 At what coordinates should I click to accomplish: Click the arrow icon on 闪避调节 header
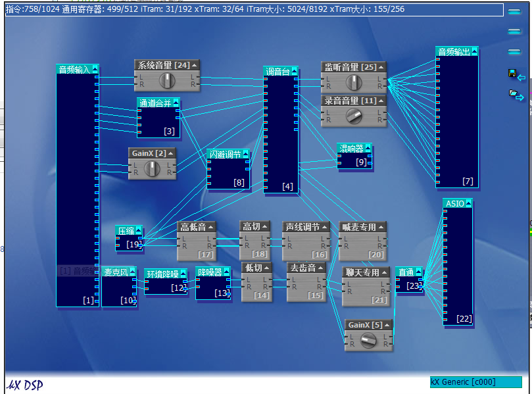coord(246,154)
